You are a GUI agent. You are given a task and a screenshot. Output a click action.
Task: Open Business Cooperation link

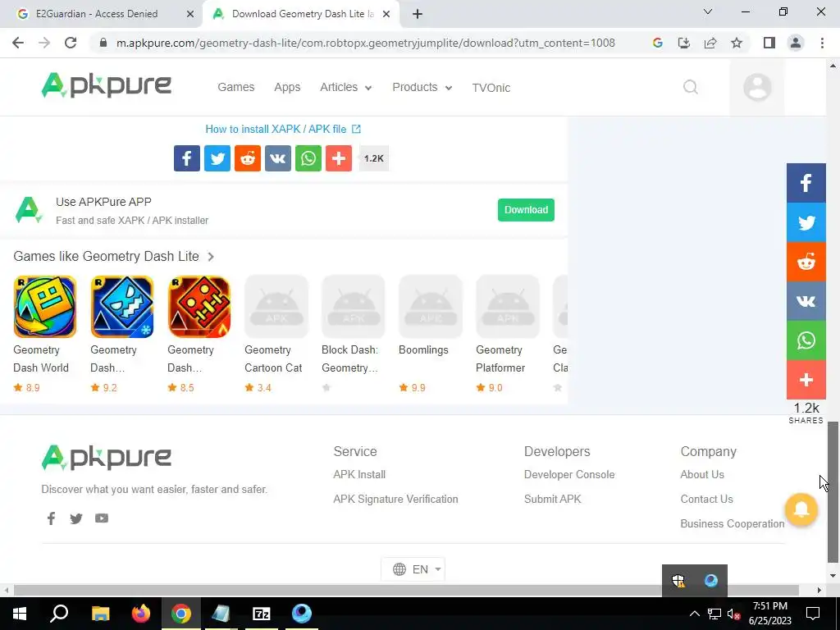pos(733,524)
